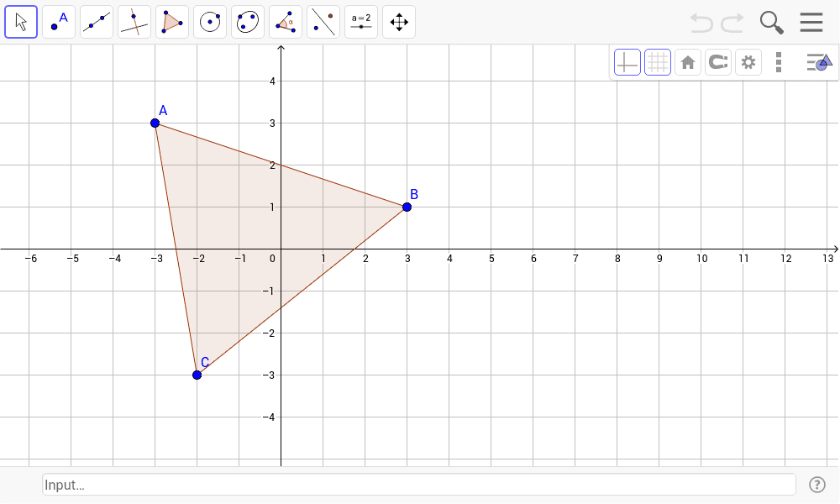Select the Point tool
Image resolution: width=840 pixels, height=504 pixels.
58,21
